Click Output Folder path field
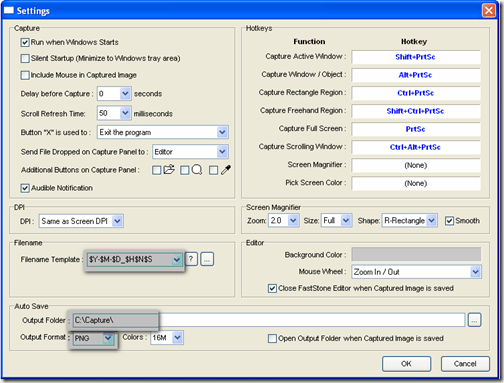Viewport: 504px width, 383px height. [268, 320]
